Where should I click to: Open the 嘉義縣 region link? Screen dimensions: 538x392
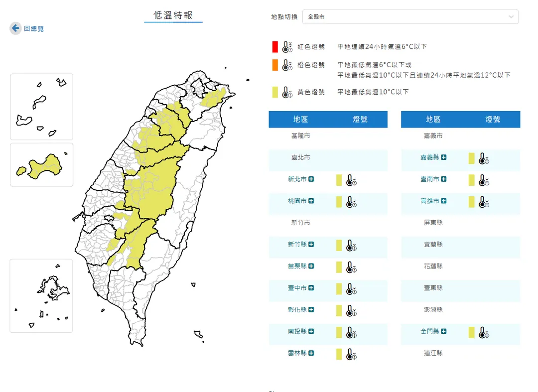[429, 157]
